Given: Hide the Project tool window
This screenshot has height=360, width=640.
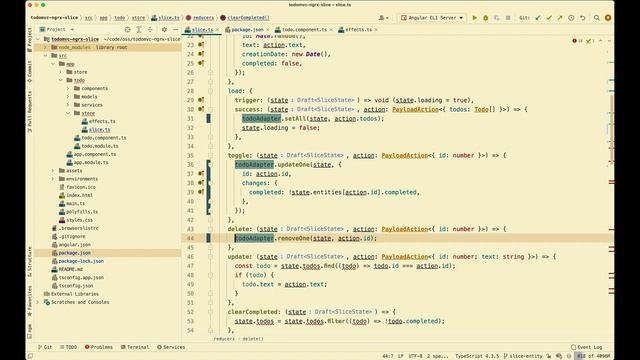Looking at the screenshot, I should pyautogui.click(x=175, y=29).
